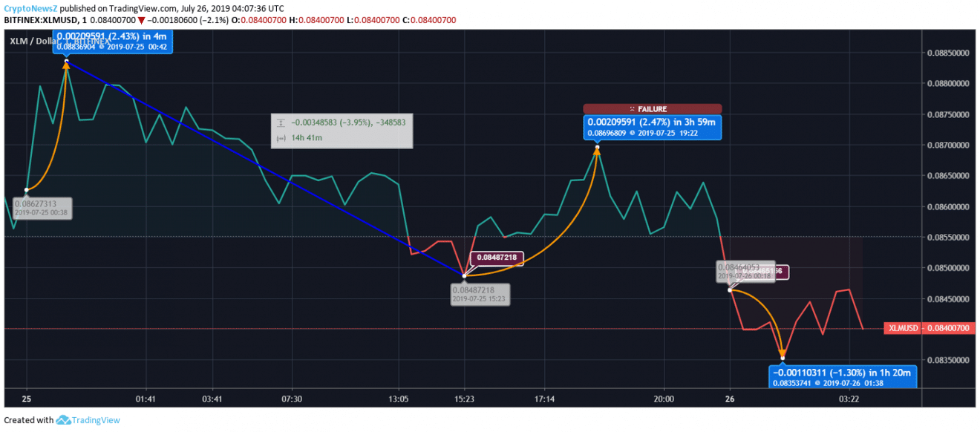Click the 0.08450000 price axis label
The width and height of the screenshot is (980, 432).
tap(947, 298)
